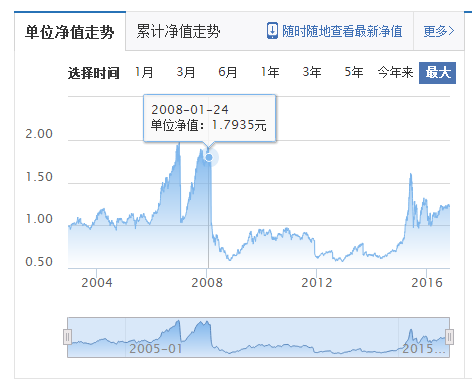Click the navigator chart near 2005-01

[x=156, y=349]
